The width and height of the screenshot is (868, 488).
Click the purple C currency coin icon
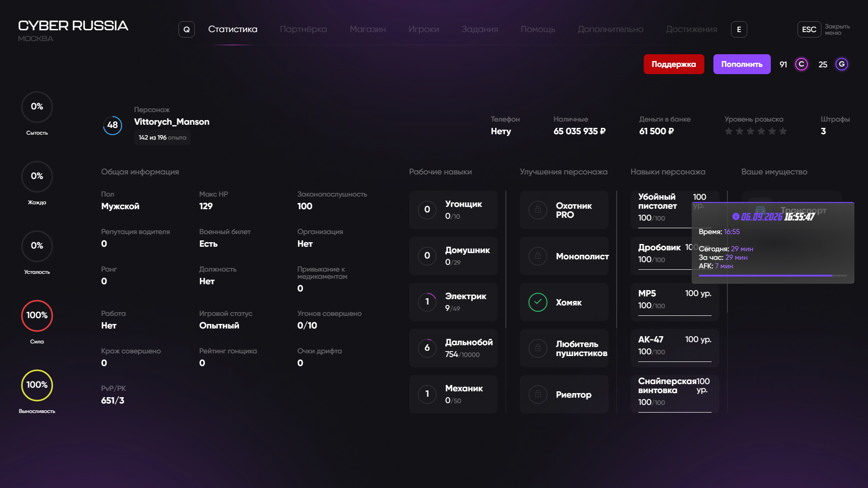pos(802,64)
